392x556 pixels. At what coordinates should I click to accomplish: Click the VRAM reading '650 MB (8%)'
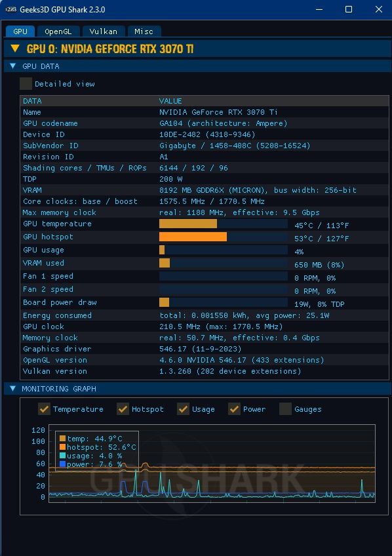(x=319, y=265)
